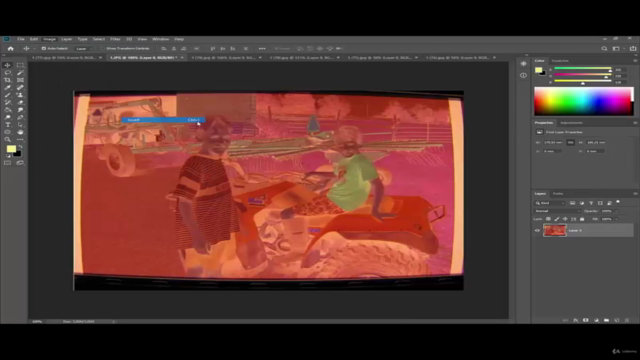Viewport: 640px width, 360px height.
Task: Toggle Show Transform Controls checkbox
Action: pyautogui.click(x=102, y=49)
